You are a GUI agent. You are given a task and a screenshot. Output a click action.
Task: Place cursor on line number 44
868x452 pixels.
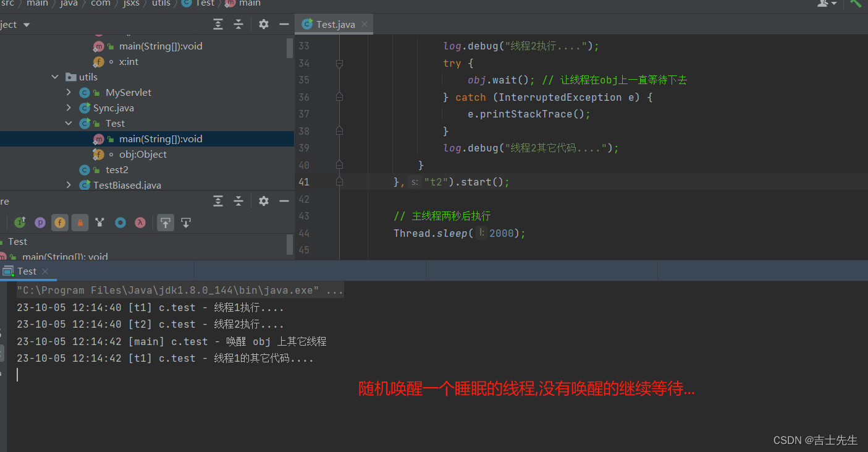(x=303, y=233)
